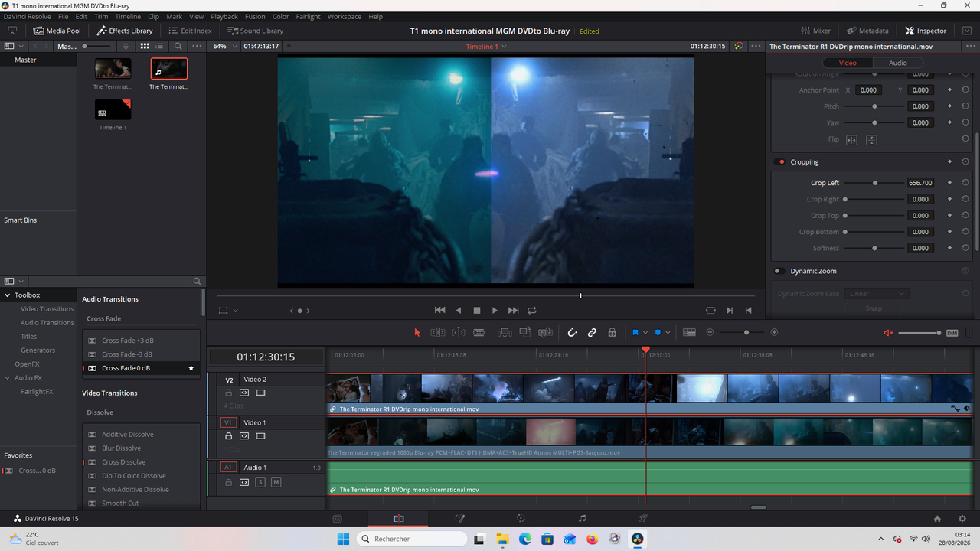Click the Replace Clip edit icon
This screenshot has height=551, width=980.
(545, 332)
